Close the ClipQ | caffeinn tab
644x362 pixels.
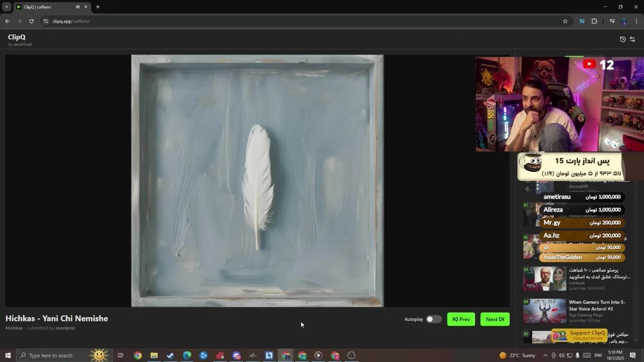click(x=86, y=7)
